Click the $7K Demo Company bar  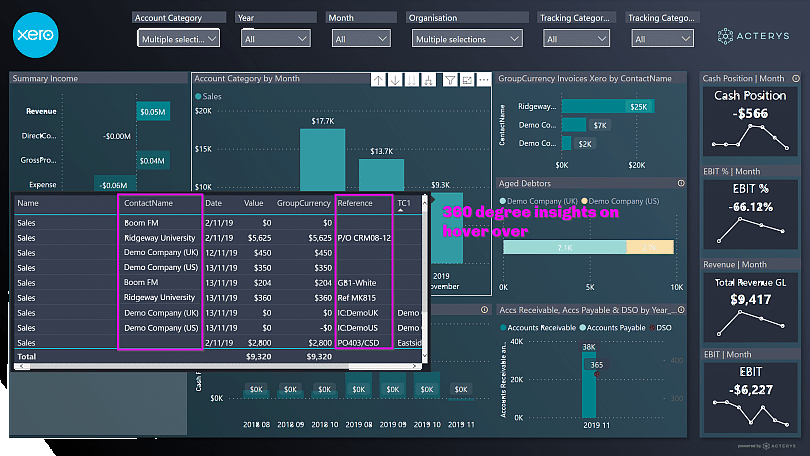click(573, 125)
